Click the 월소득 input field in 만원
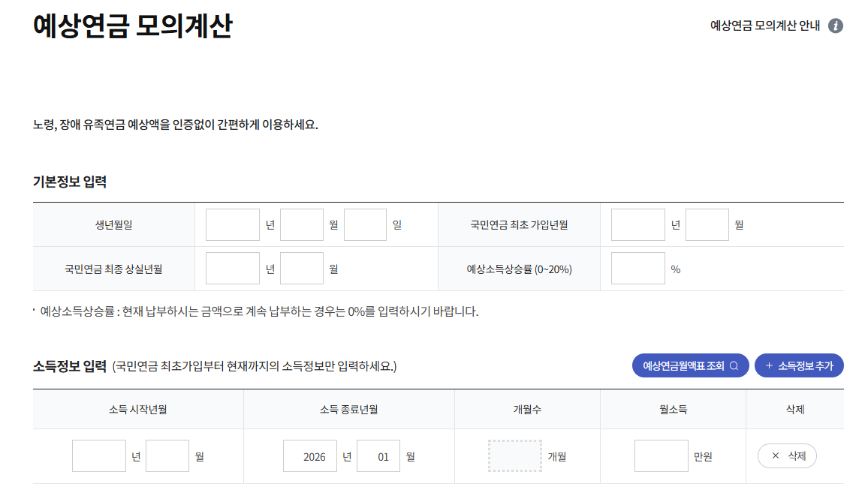This screenshot has height=496, width=868. tap(662, 455)
